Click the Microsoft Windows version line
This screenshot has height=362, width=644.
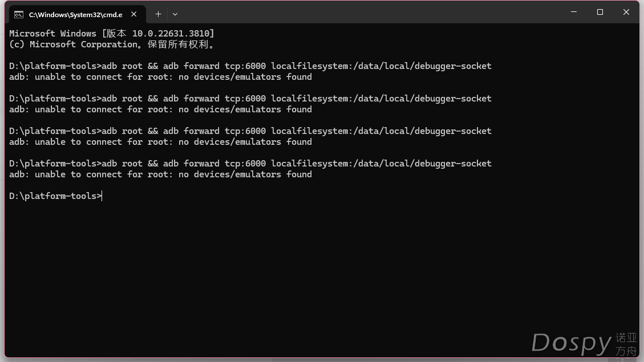pyautogui.click(x=112, y=33)
